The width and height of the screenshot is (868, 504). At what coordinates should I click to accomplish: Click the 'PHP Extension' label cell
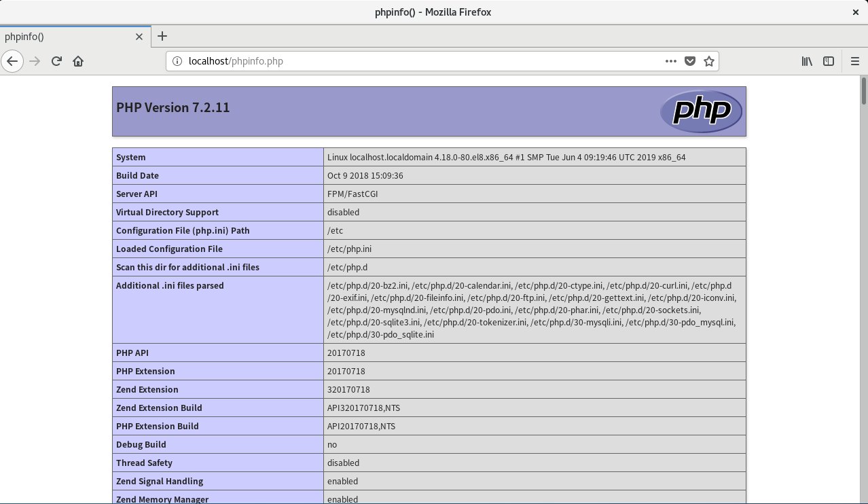tap(218, 371)
